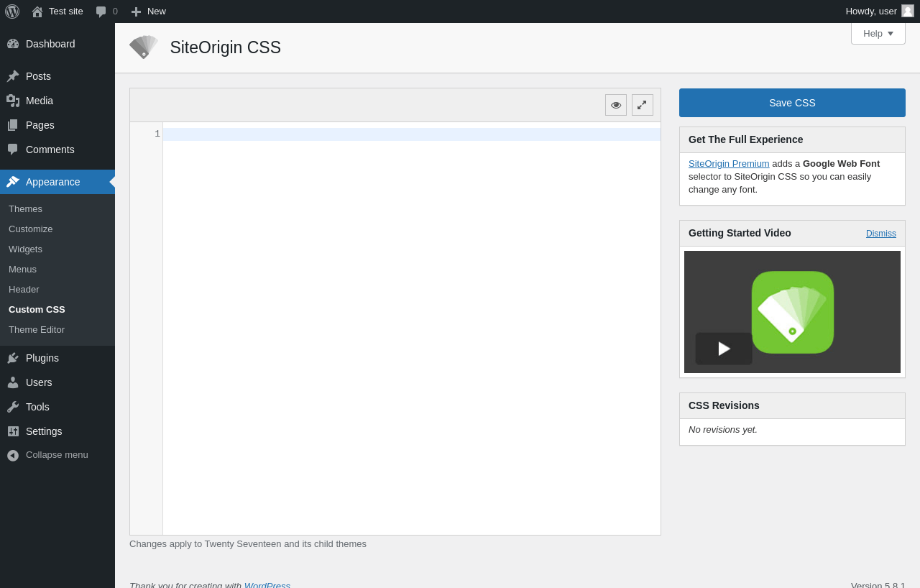Click the Dashboard gauge icon
The image size is (920, 588).
point(13,44)
